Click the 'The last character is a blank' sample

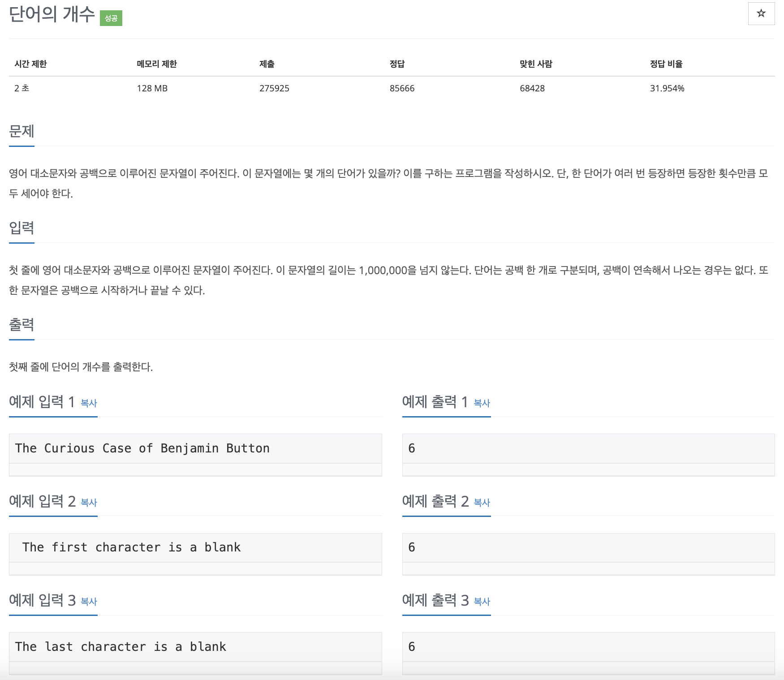(121, 647)
